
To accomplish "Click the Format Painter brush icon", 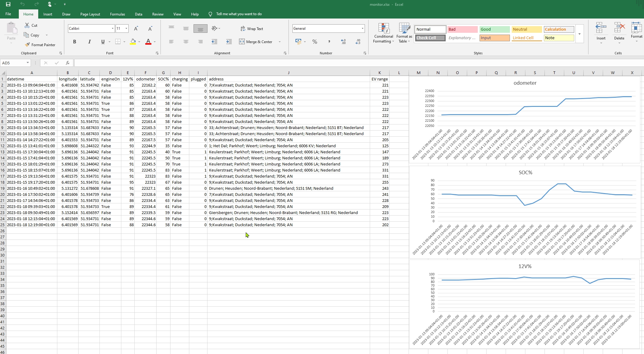I will click(27, 45).
